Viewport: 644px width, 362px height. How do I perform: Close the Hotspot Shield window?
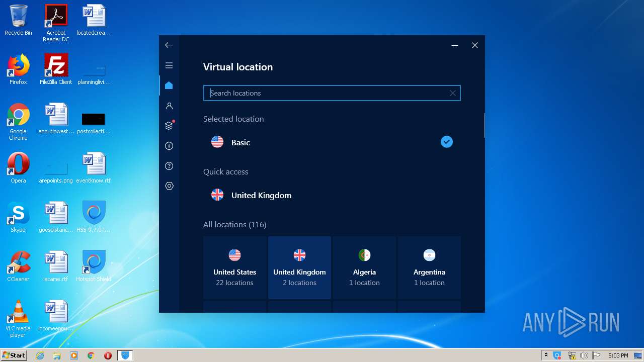point(475,45)
